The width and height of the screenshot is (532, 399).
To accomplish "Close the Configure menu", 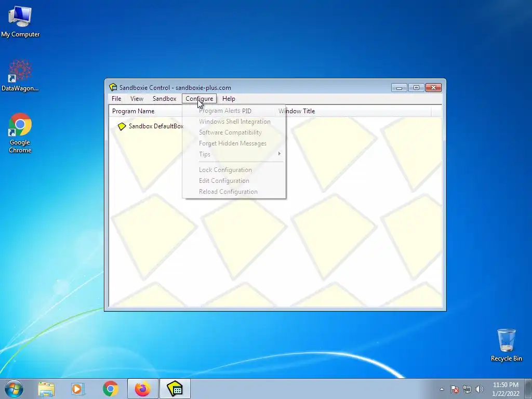I will click(199, 99).
